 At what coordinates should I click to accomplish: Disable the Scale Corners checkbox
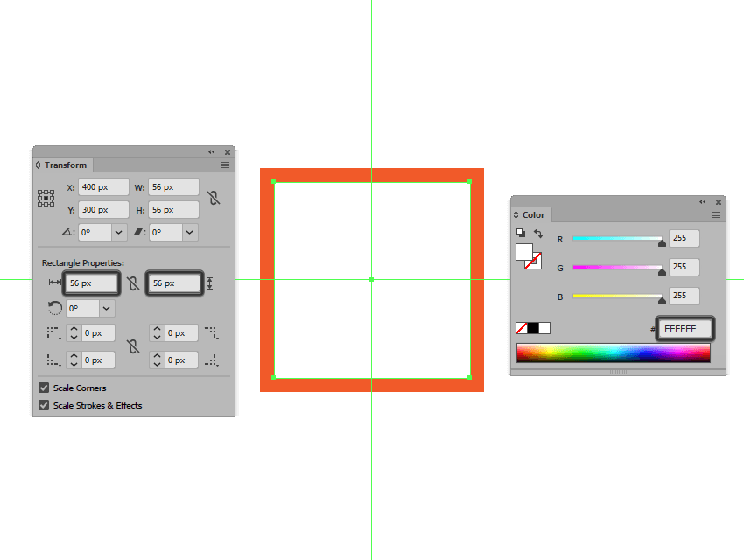[44, 388]
